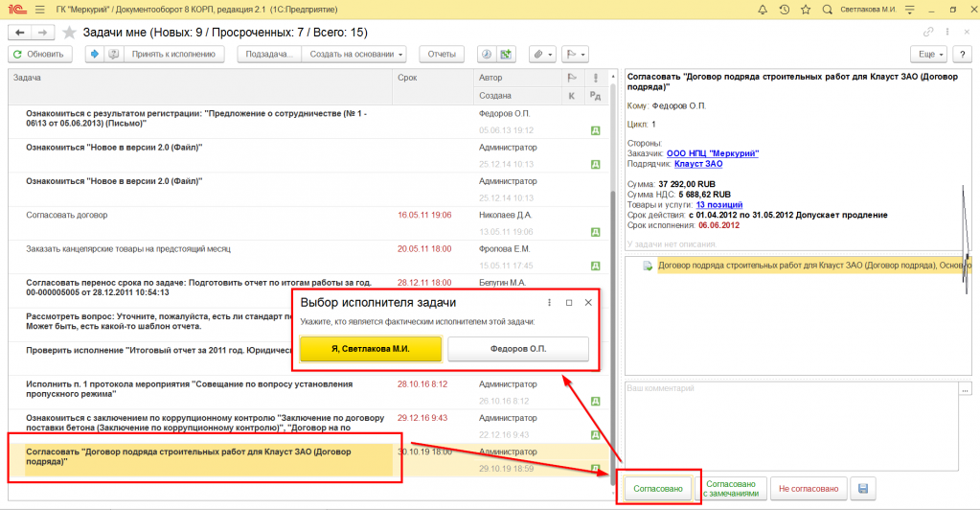Click the Согласовано approve button

[657, 489]
